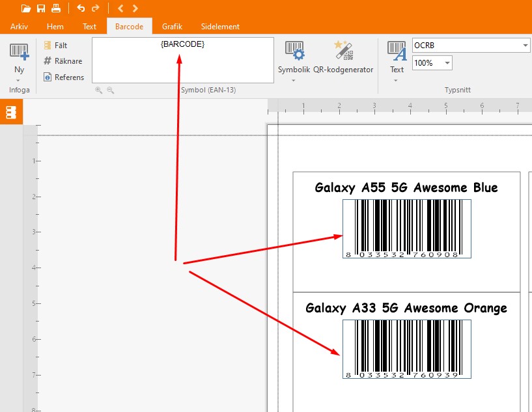
Task: Open the QR-kodgenerator tool
Action: (343, 57)
